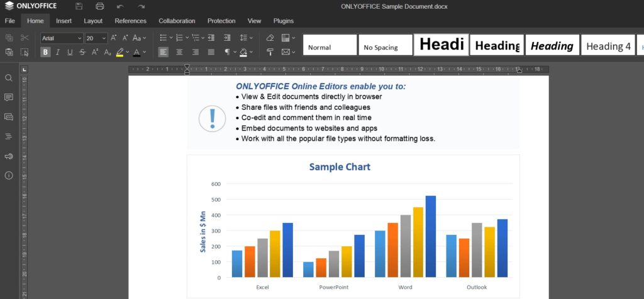
Task: Click the Print icon in title bar
Action: (x=99, y=6)
